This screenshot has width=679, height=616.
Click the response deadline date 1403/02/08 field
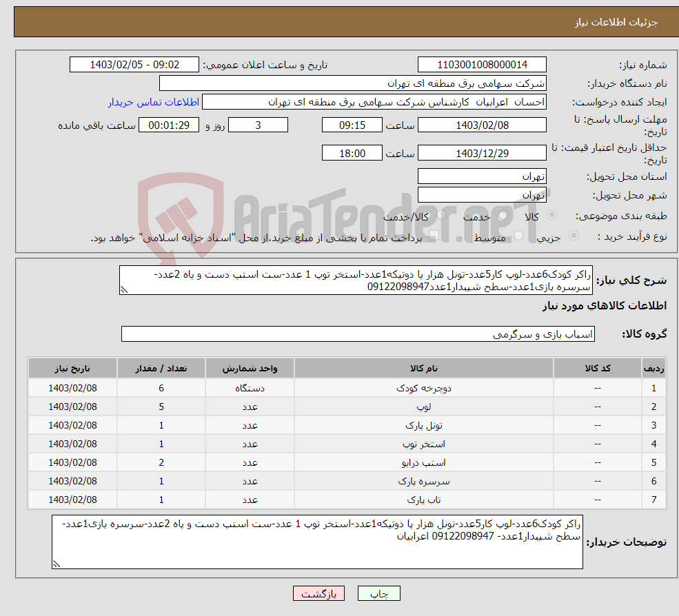(482, 125)
